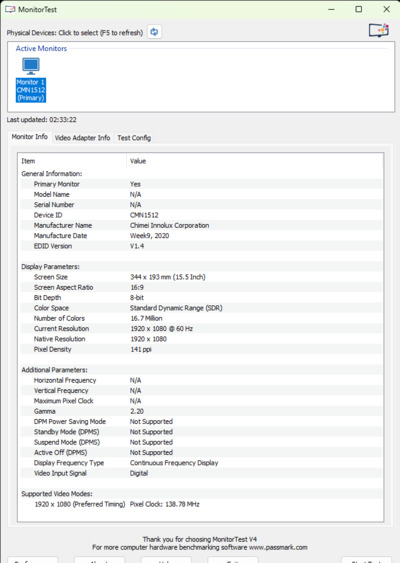
Task: Switch to the Monitor Info tab
Action: click(29, 137)
